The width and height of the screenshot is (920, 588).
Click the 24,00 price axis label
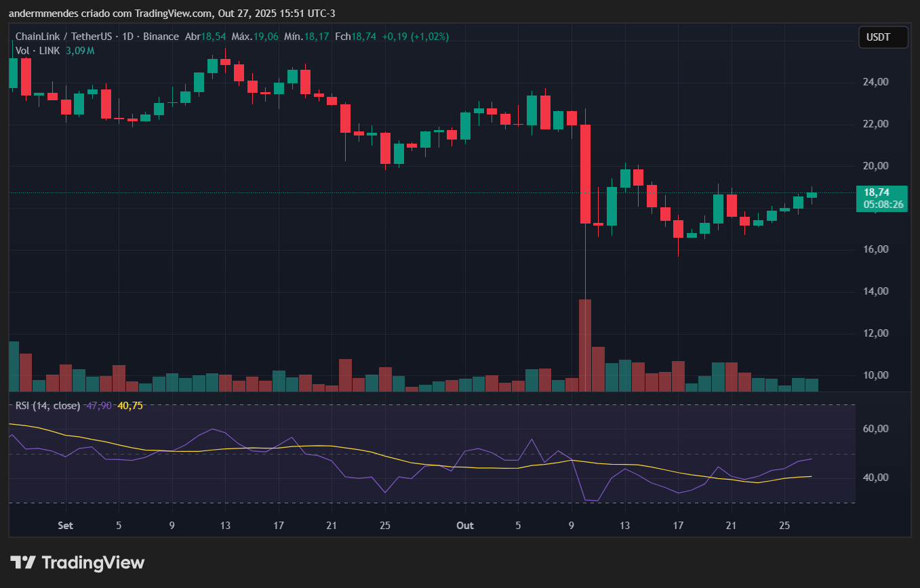coord(877,82)
